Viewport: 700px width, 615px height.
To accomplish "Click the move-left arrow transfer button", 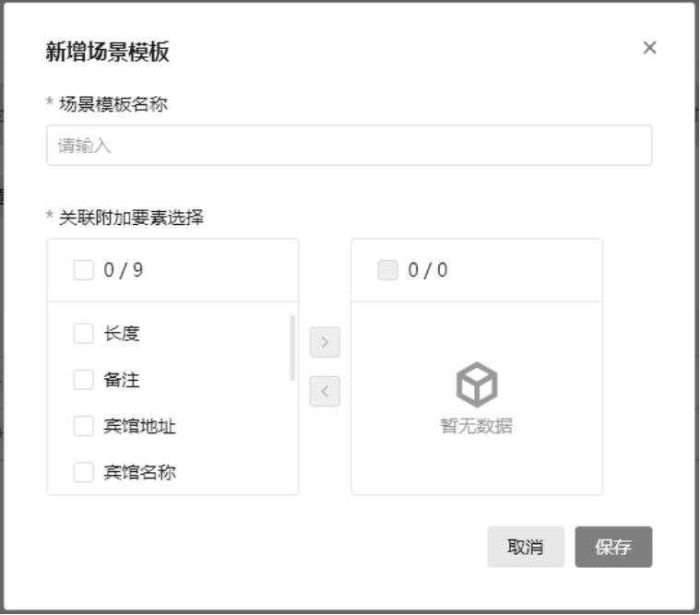I will pyautogui.click(x=325, y=391).
